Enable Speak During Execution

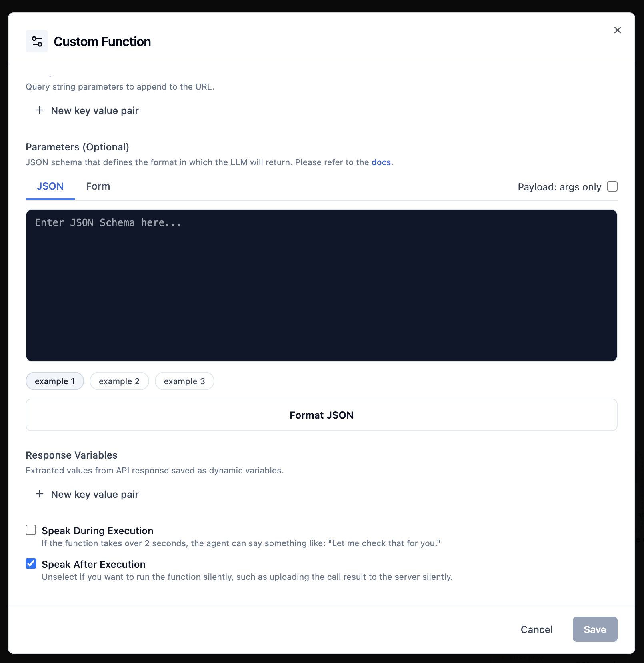[30, 530]
